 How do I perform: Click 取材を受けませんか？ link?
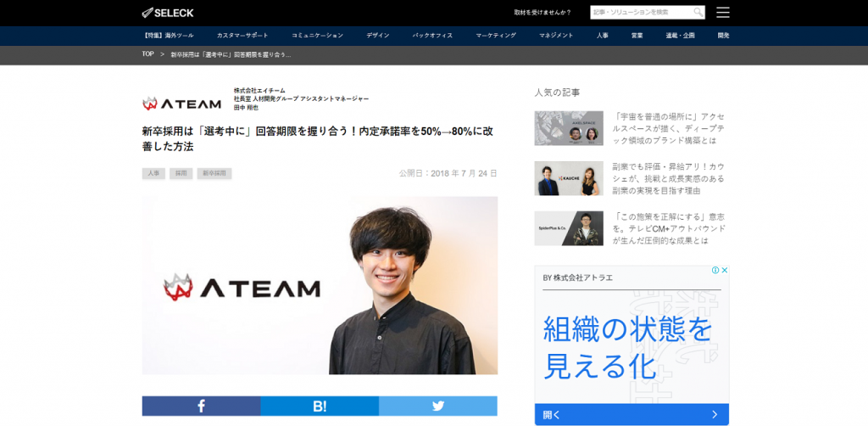click(x=542, y=12)
